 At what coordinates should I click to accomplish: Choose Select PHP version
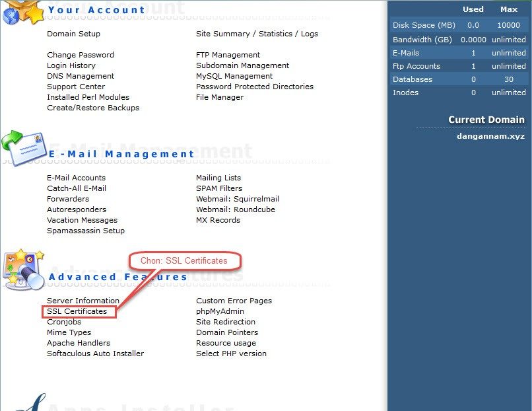pyautogui.click(x=231, y=354)
